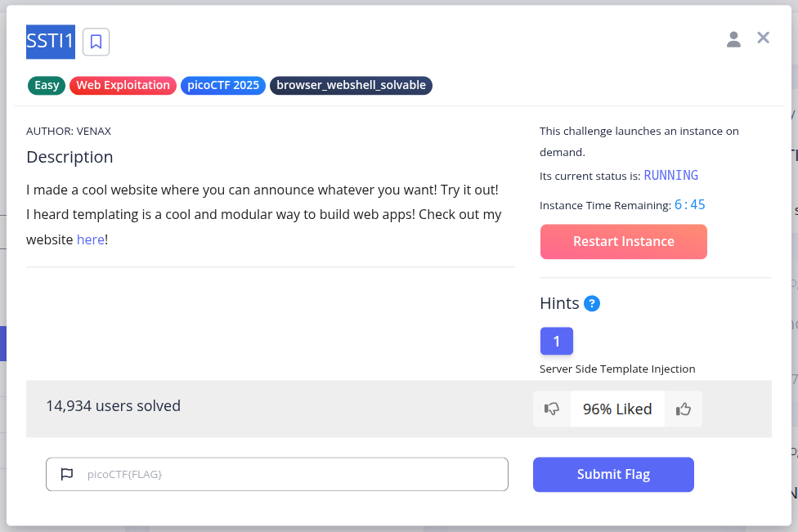Click the RUNNING instance status
This screenshot has height=532, width=798.
tap(670, 175)
